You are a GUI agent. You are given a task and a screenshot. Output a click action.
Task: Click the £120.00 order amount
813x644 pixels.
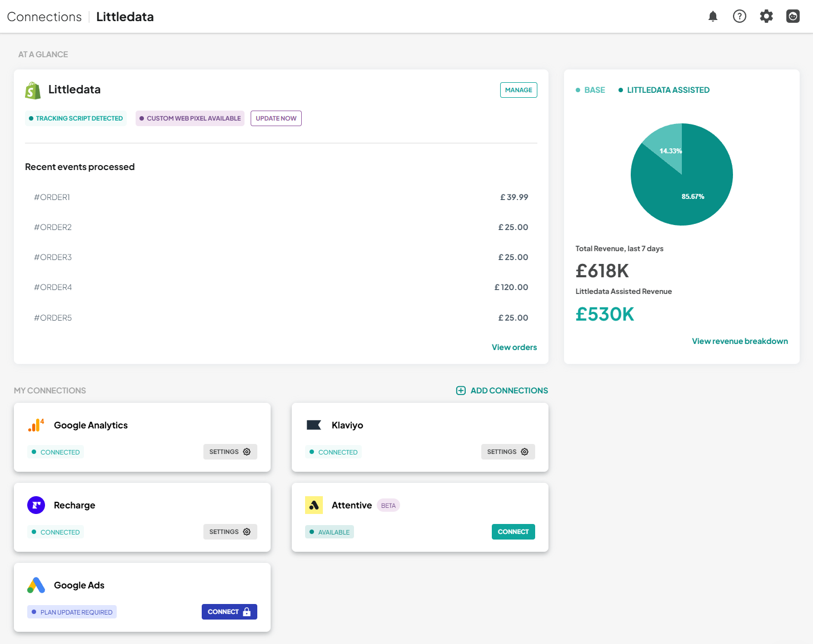(x=511, y=287)
